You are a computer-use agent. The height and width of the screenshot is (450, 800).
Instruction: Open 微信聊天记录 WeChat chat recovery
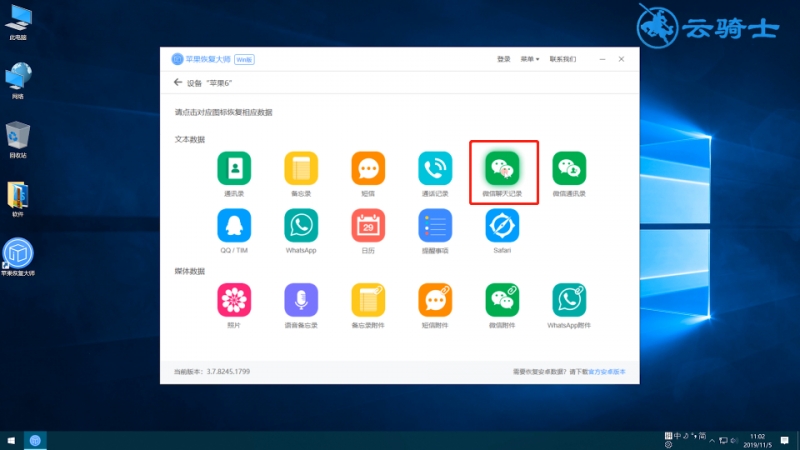point(502,168)
